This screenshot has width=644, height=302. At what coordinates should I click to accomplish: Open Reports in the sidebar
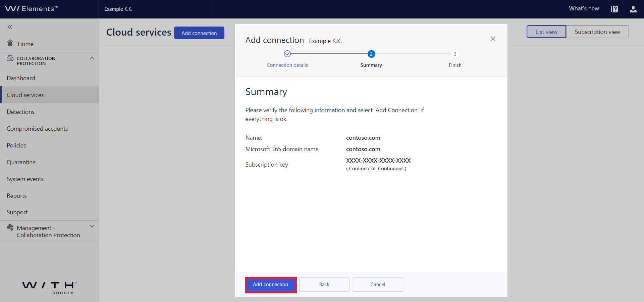tap(49, 196)
